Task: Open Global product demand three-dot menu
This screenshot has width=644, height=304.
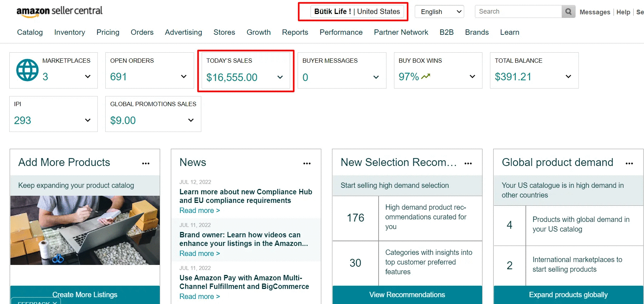Action: tap(629, 163)
